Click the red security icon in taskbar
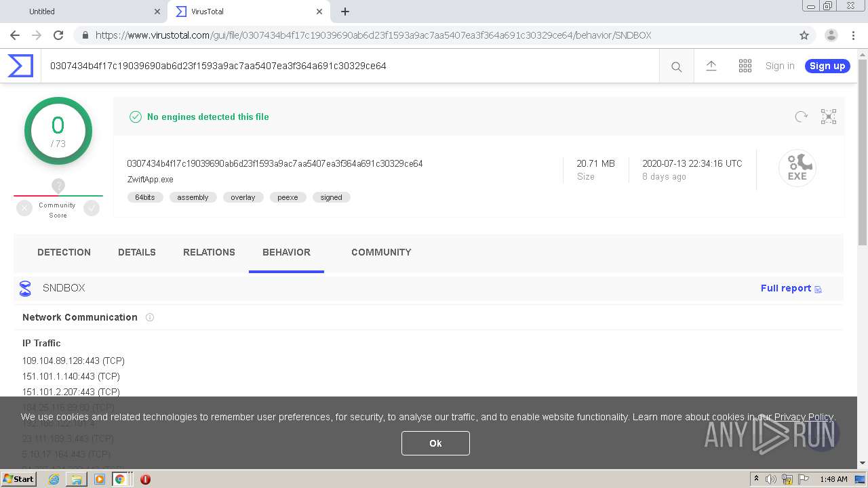This screenshot has width=868, height=488. coord(145,479)
